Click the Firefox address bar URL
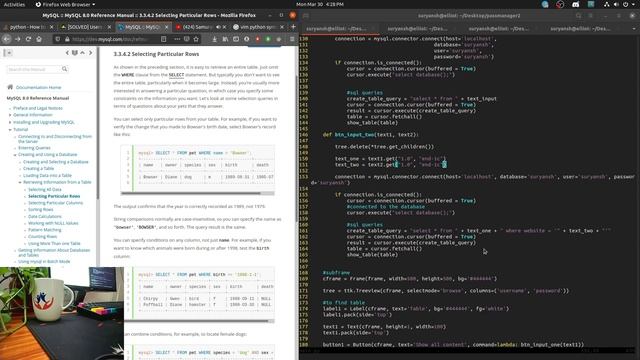 (110, 39)
